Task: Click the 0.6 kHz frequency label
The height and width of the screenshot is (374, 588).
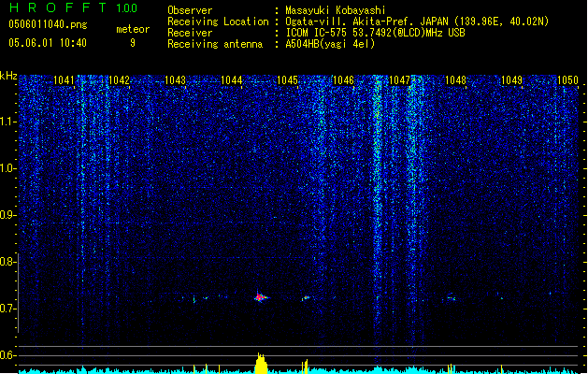Action: point(7,355)
